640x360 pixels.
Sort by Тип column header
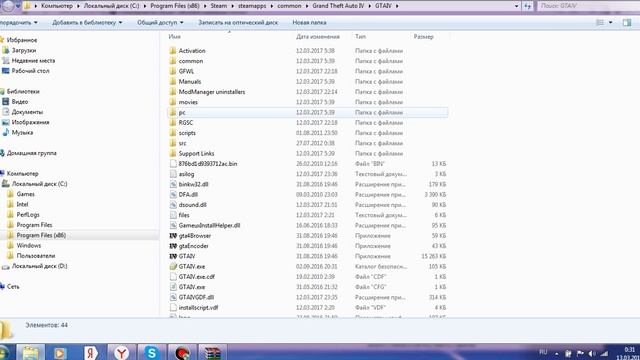point(360,37)
